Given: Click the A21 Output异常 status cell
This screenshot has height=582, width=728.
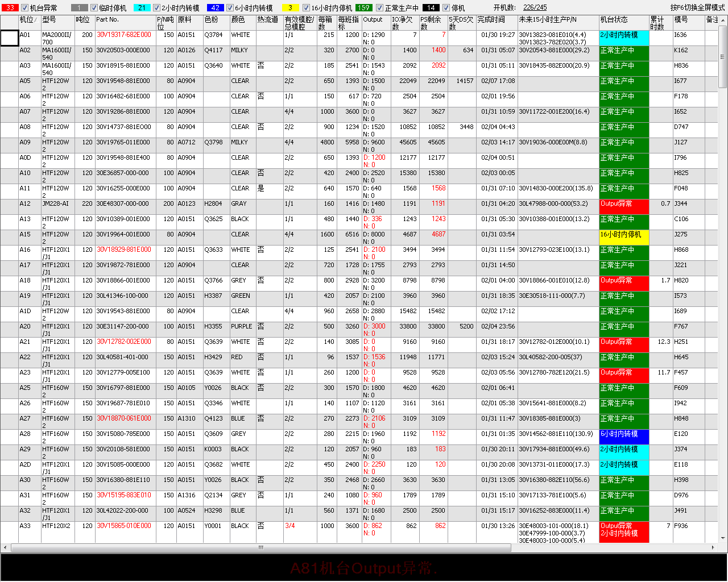Looking at the screenshot, I should [624, 345].
